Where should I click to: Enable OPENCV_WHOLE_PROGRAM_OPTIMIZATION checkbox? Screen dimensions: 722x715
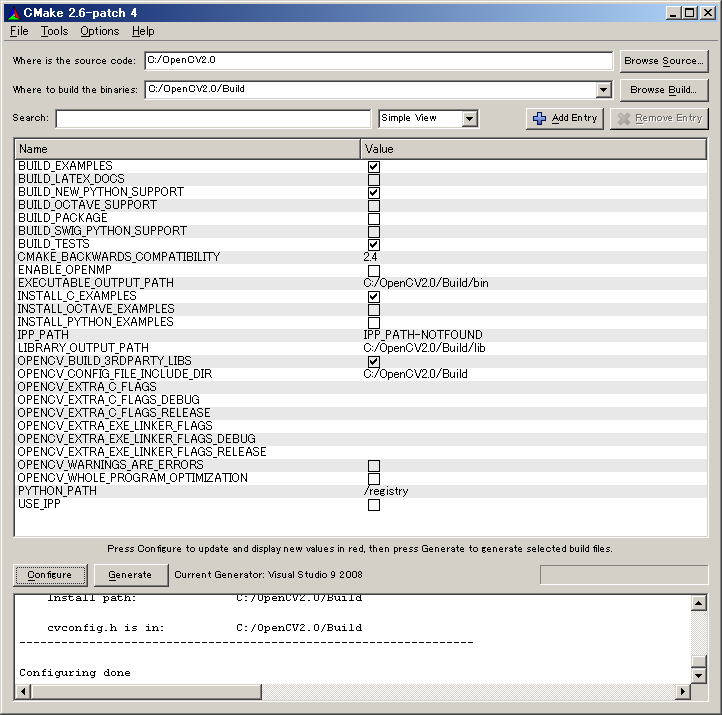click(x=374, y=478)
